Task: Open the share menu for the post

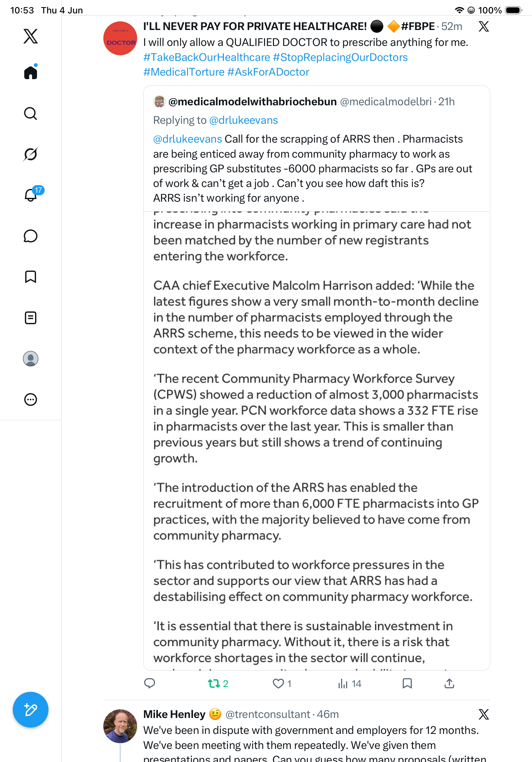Action: tap(449, 684)
